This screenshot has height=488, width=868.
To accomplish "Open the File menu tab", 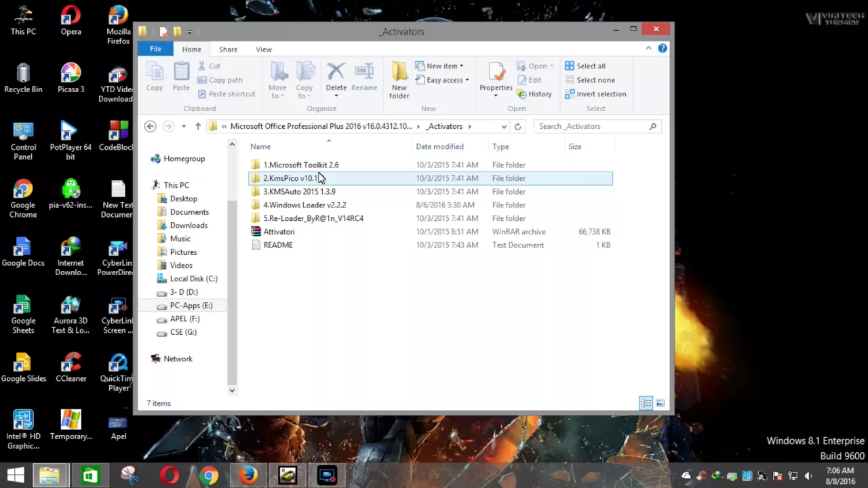I will coord(155,49).
